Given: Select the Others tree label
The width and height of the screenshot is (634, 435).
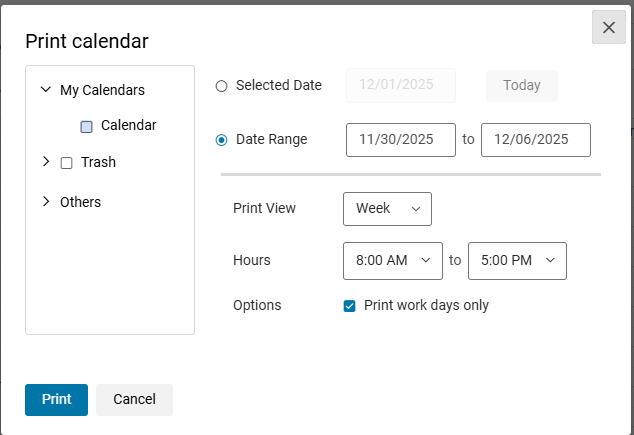Looking at the screenshot, I should tap(80, 202).
